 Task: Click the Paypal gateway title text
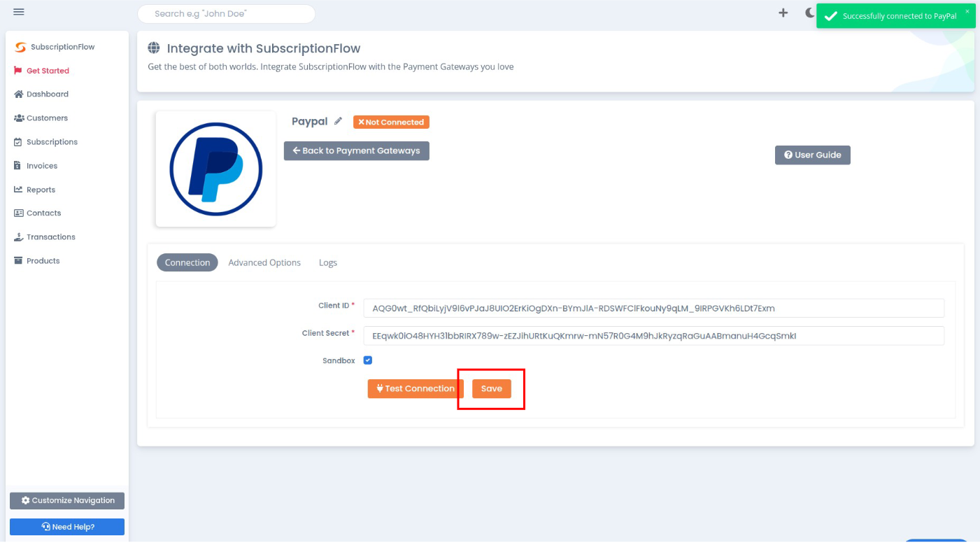tap(310, 122)
